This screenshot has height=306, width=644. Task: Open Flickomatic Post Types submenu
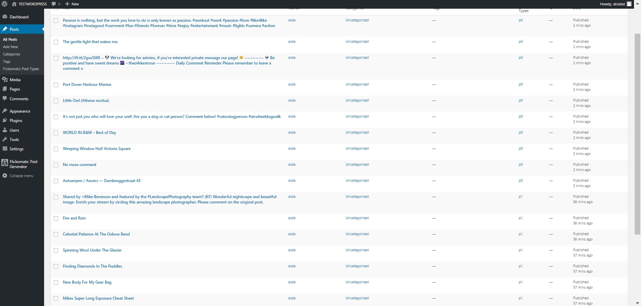click(x=21, y=69)
